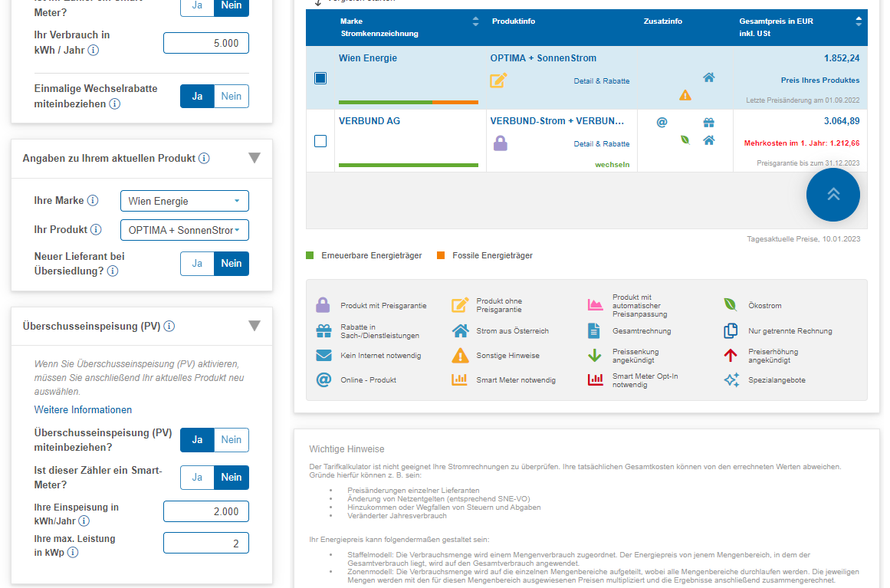Screen dimensions: 890x588
Task: Click the info icon beside Ihr Produkt
Action: (96, 229)
